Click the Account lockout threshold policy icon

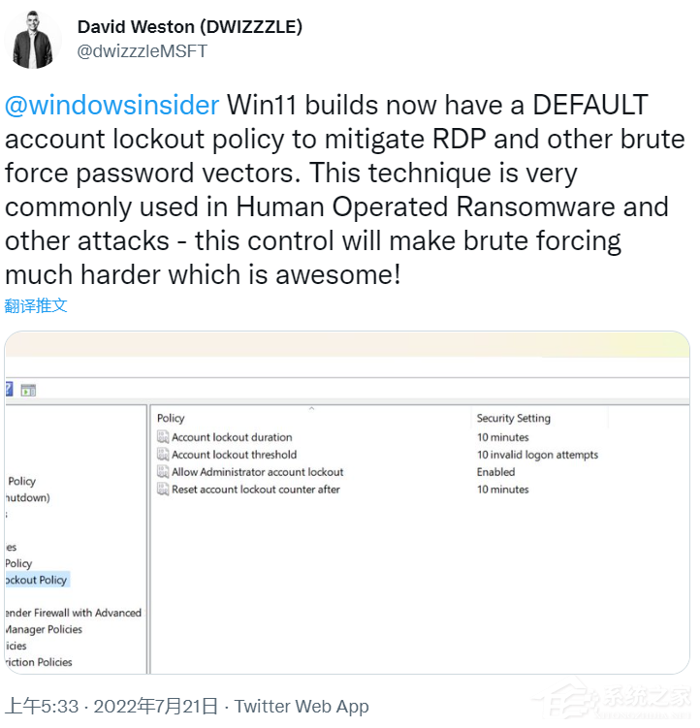point(163,456)
